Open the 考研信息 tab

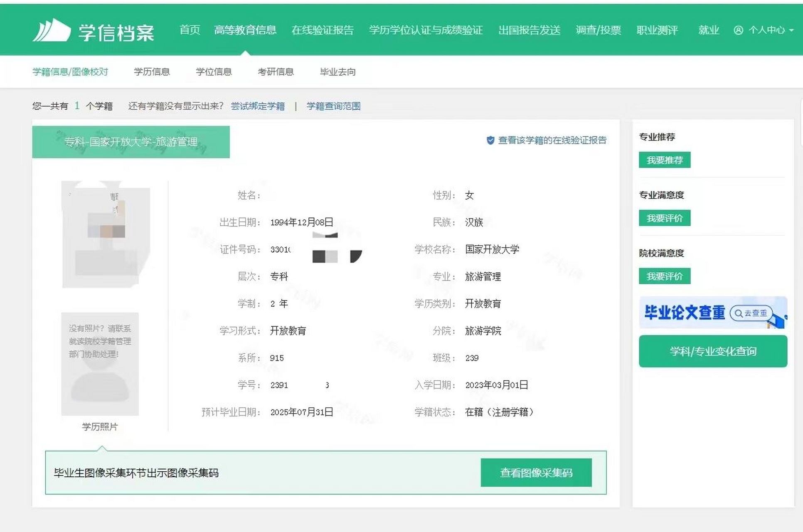coord(276,71)
